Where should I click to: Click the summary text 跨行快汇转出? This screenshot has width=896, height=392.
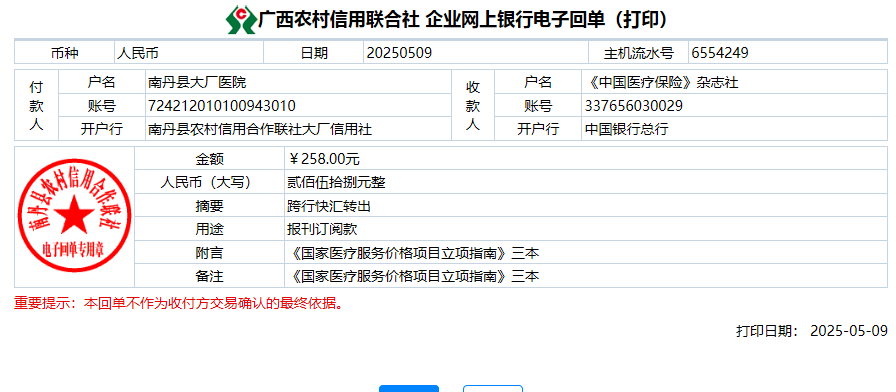329,206
